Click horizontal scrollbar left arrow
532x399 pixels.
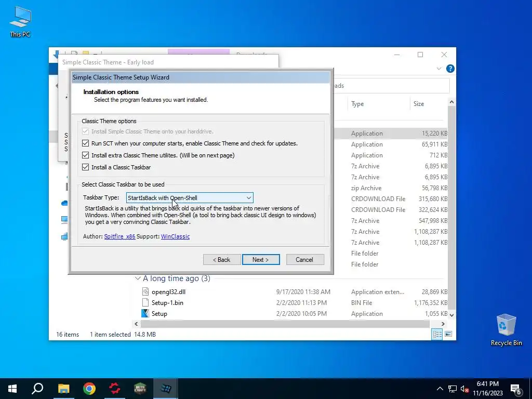(x=137, y=324)
